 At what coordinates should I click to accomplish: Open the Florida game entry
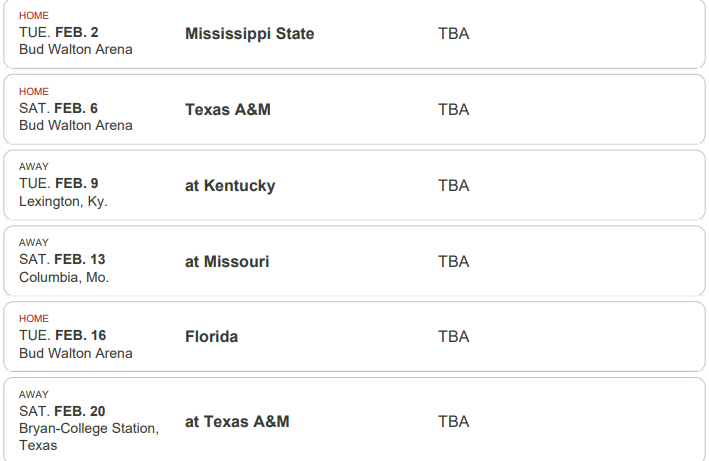212,337
